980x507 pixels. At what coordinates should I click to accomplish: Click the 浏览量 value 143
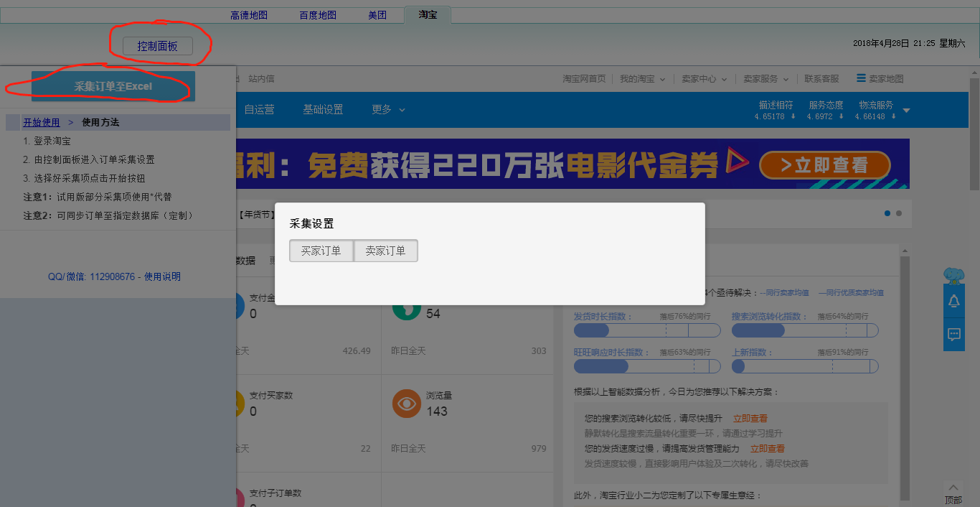(x=437, y=411)
